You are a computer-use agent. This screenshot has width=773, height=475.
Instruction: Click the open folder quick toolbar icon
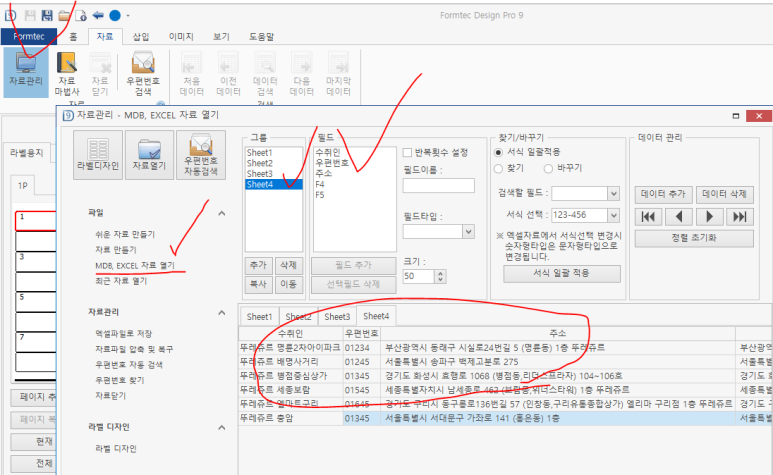click(x=64, y=15)
